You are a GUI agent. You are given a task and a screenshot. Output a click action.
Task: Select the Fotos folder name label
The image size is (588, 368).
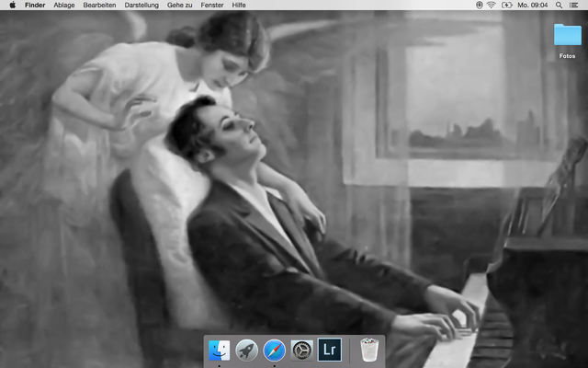(x=567, y=56)
